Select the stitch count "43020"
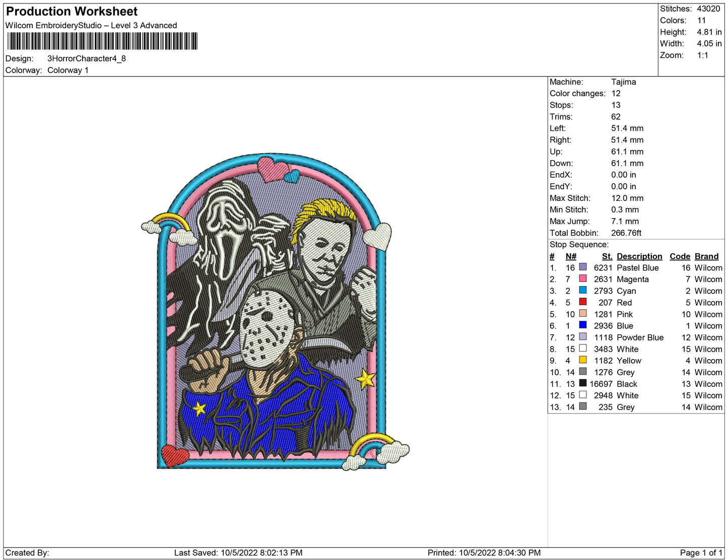 708,9
